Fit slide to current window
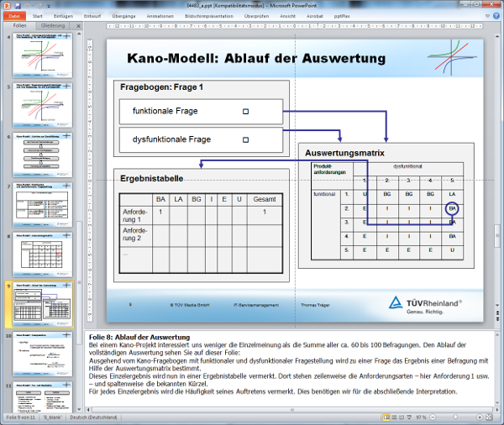 click(491, 417)
